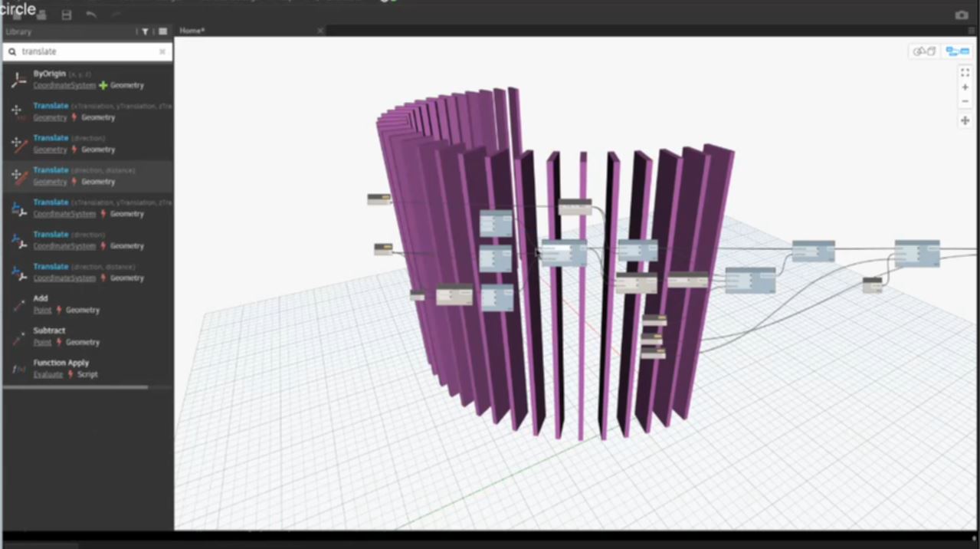Click the Undo arrow icon

[x=91, y=15]
